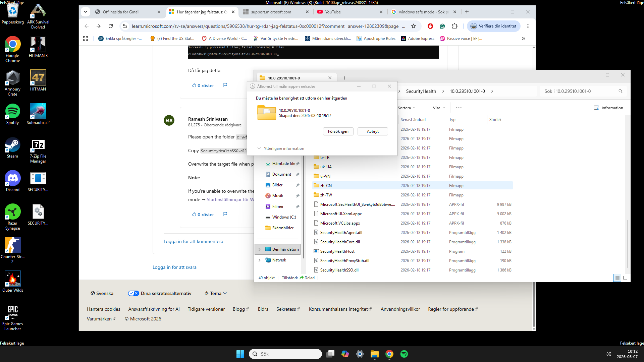This screenshot has width=644, height=362.
Task: Click Explorer file list vertical scrollbar
Action: tap(628, 244)
